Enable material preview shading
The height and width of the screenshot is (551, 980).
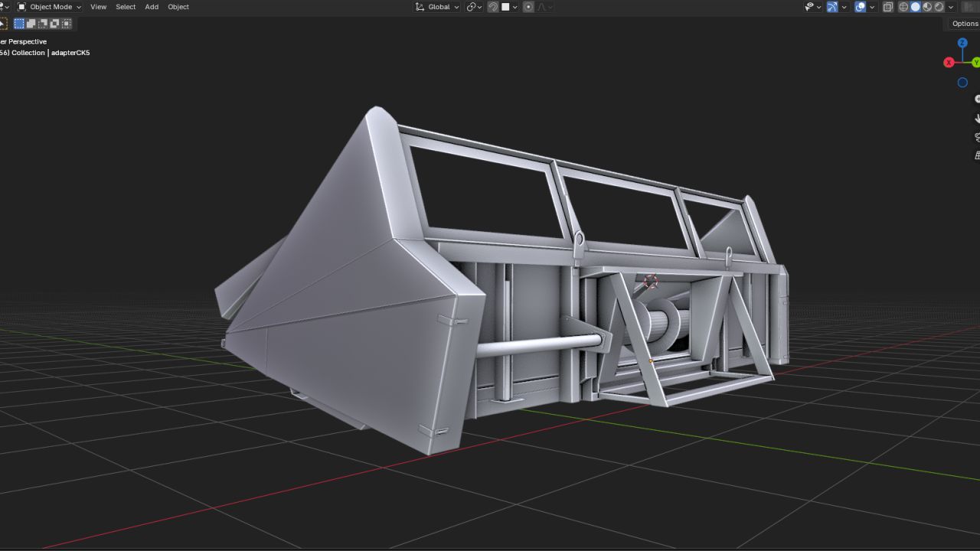pyautogui.click(x=927, y=7)
